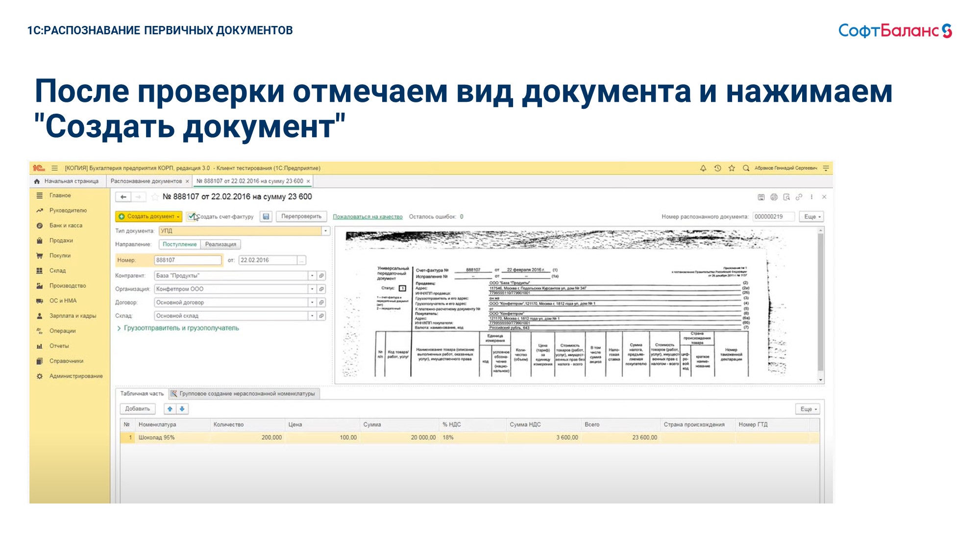Click Пожаловаться на качество link
The width and height of the screenshot is (980, 551).
pyautogui.click(x=367, y=216)
